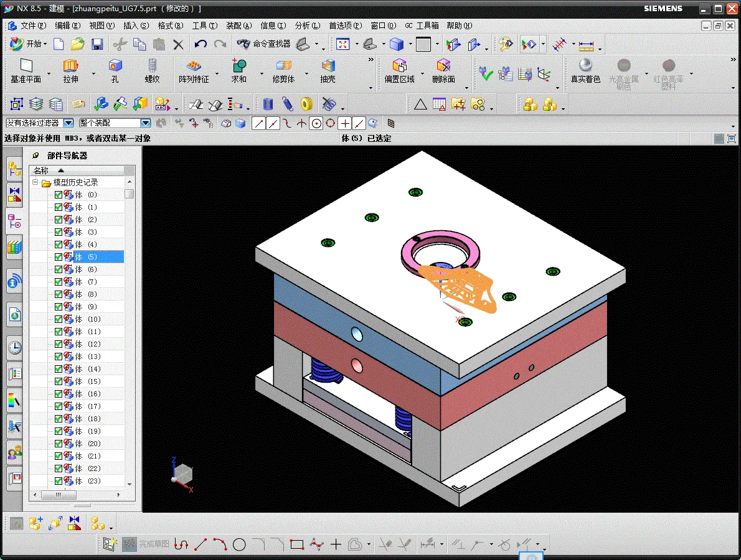Uncheck the checkbox for 体 (0)
The height and width of the screenshot is (560, 741).
point(59,195)
